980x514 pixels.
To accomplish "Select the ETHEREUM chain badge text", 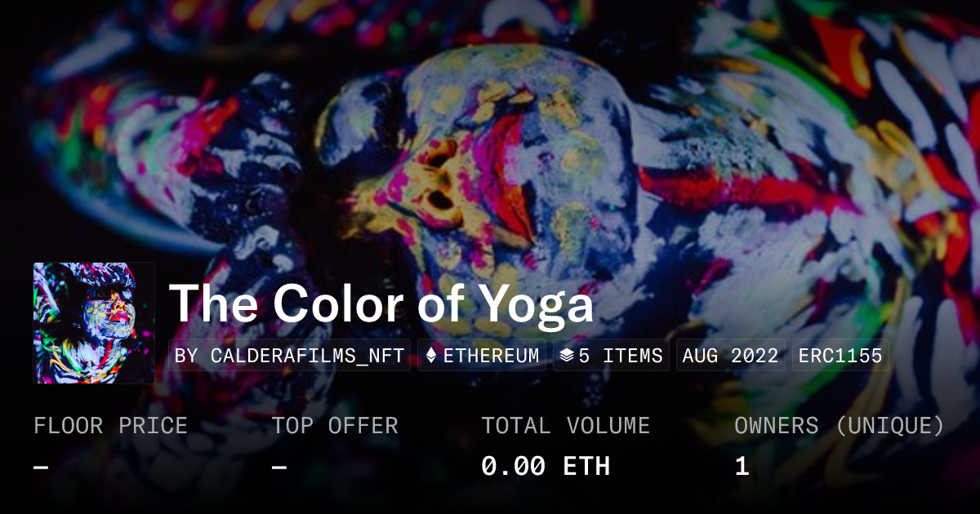I will pos(491,356).
